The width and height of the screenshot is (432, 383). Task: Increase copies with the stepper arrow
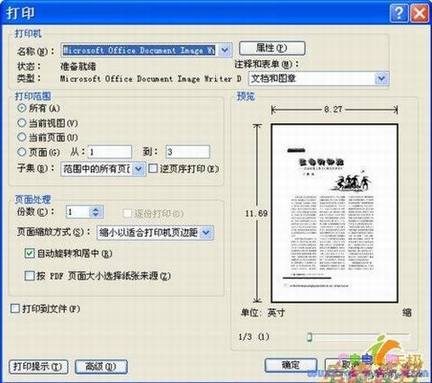point(96,210)
